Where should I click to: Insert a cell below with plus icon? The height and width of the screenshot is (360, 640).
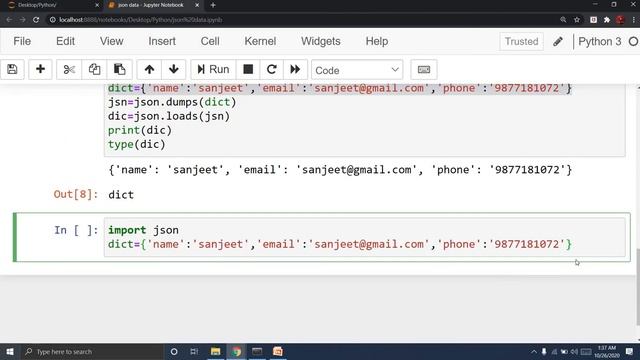pyautogui.click(x=40, y=69)
